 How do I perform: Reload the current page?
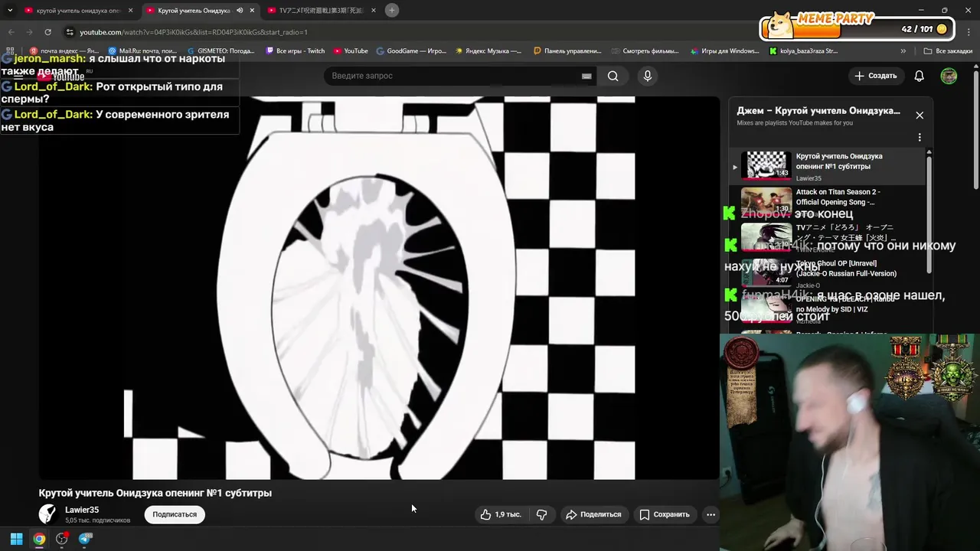(x=47, y=32)
